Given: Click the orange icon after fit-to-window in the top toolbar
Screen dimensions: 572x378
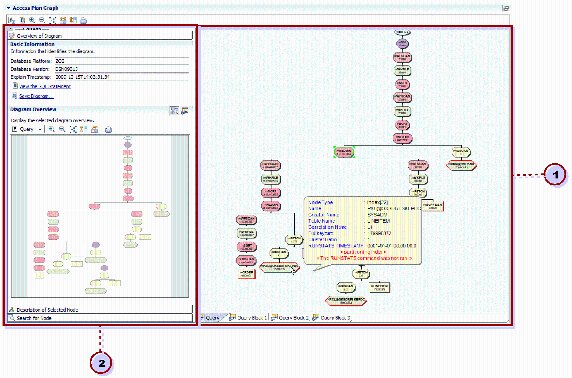Looking at the screenshot, I should pos(63,20).
